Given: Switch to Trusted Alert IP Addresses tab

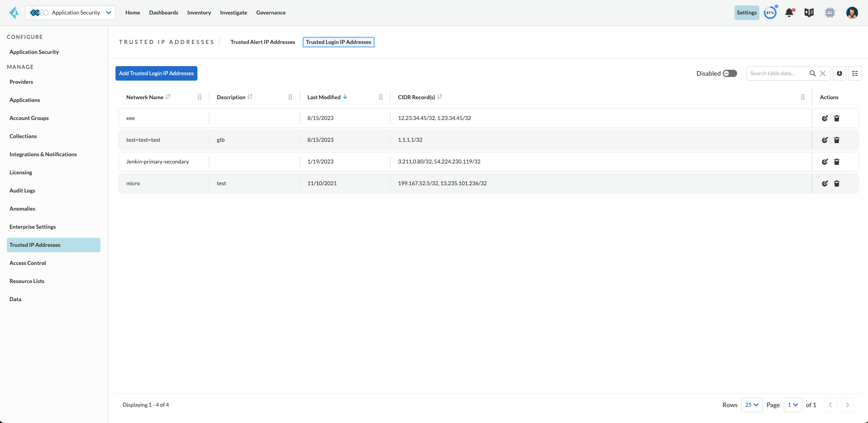Looking at the screenshot, I should 263,42.
